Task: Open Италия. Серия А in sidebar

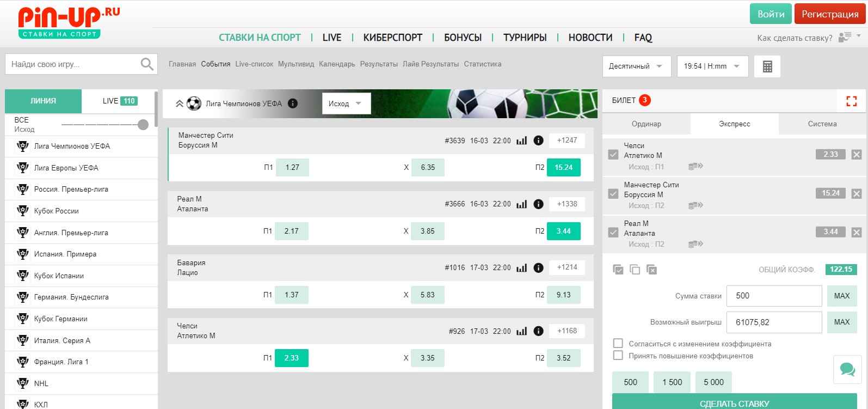Action: (x=81, y=340)
